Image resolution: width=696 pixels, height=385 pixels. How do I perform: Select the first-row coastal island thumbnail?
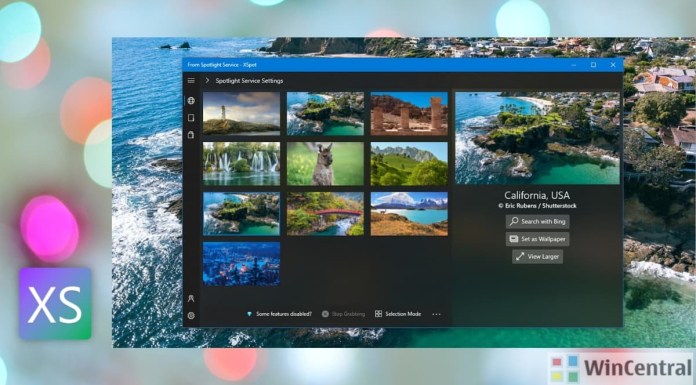[x=325, y=113]
